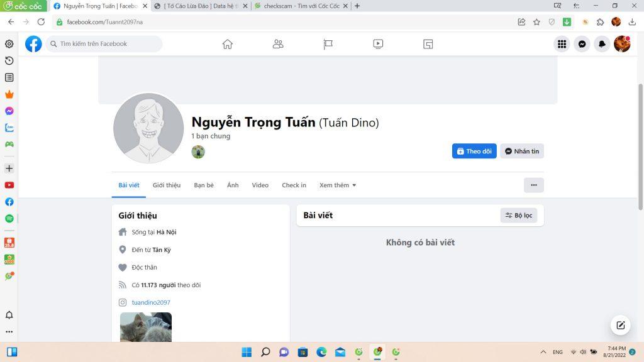Open the tuandino2097 Instagram link
Image resolution: width=644 pixels, height=362 pixels.
(x=151, y=302)
